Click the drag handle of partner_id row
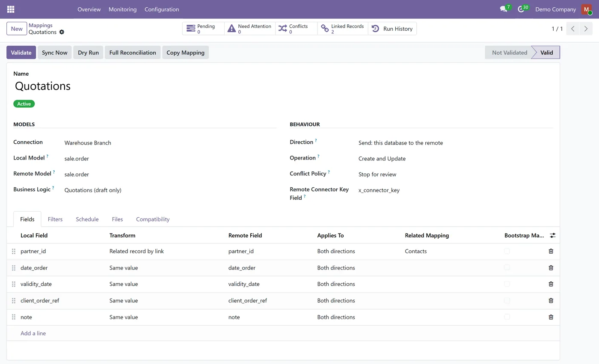 click(x=14, y=252)
